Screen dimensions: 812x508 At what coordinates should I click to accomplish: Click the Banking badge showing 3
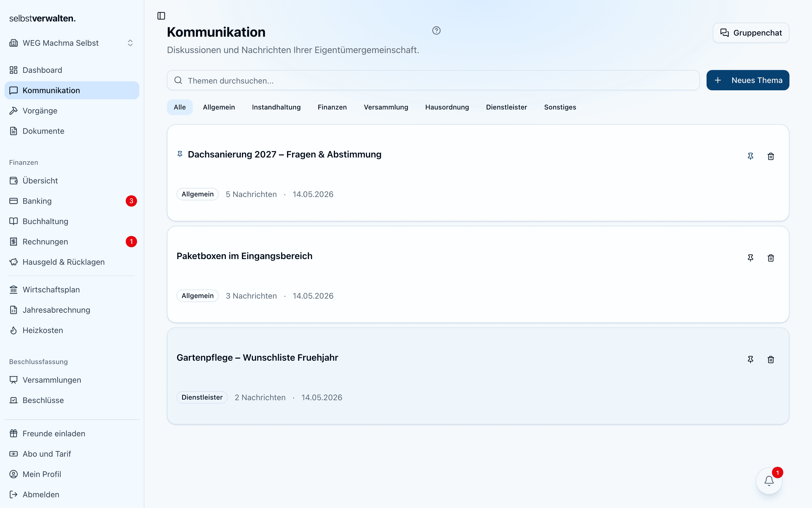[131, 201]
